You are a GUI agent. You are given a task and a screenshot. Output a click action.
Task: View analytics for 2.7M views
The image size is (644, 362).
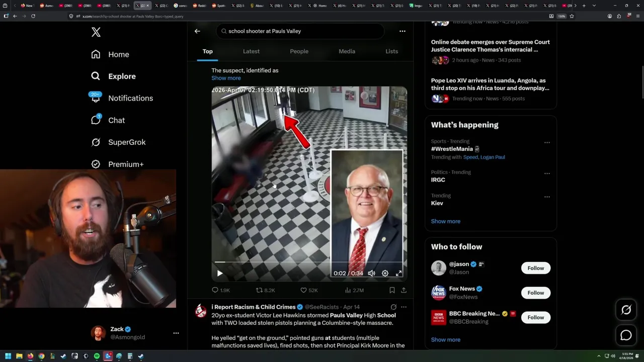354,290
